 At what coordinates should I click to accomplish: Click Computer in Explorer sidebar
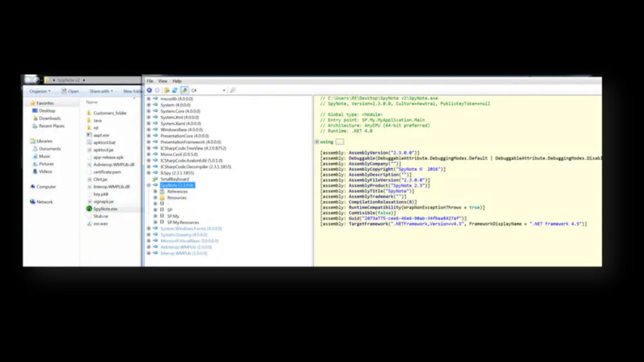point(46,187)
